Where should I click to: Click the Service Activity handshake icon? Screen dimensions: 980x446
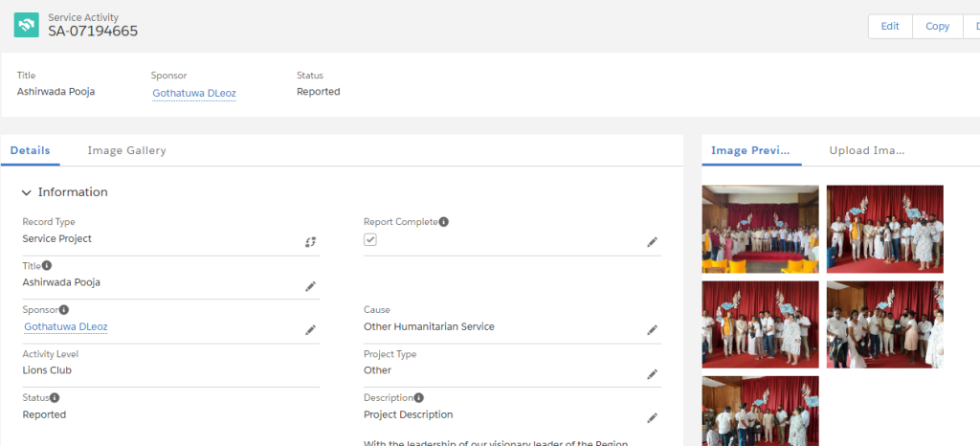26,25
